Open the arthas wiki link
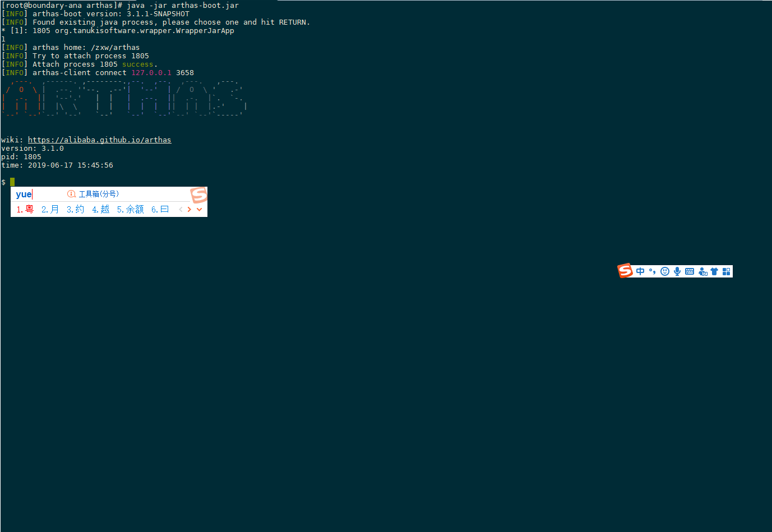772x532 pixels. 100,140
